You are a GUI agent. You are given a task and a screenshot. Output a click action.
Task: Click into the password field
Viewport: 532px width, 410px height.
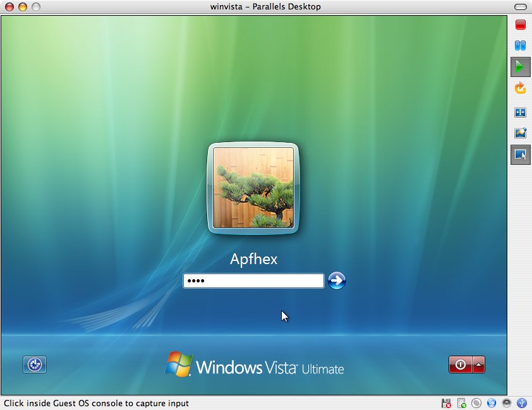(253, 280)
